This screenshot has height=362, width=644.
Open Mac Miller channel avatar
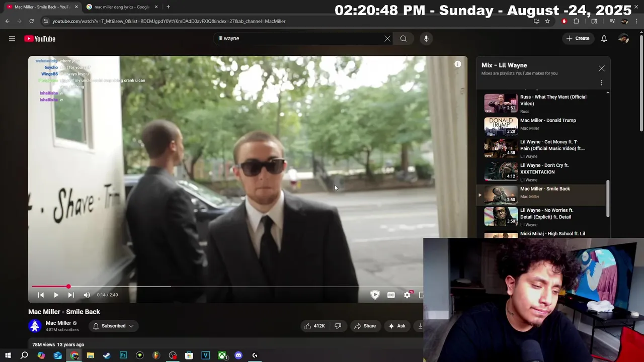tap(35, 326)
